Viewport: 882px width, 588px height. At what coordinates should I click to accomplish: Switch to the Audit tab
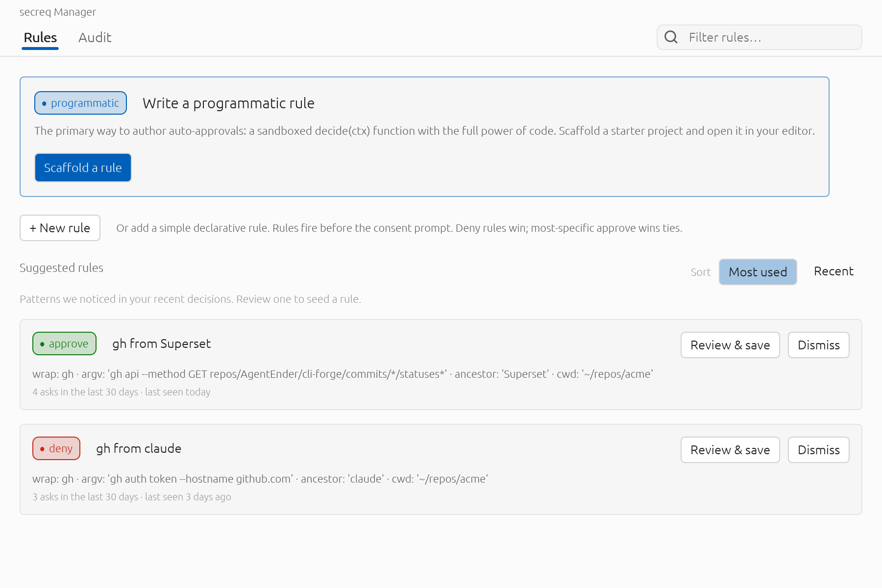[x=95, y=38]
